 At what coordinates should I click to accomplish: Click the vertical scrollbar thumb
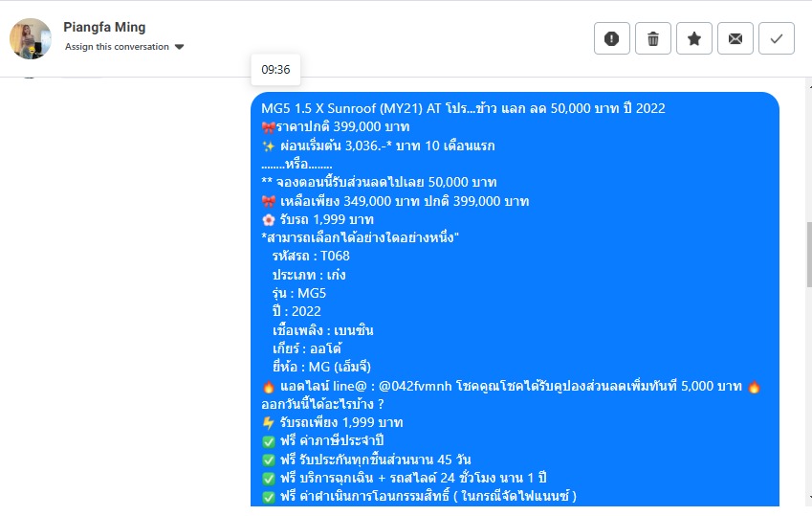point(809,254)
